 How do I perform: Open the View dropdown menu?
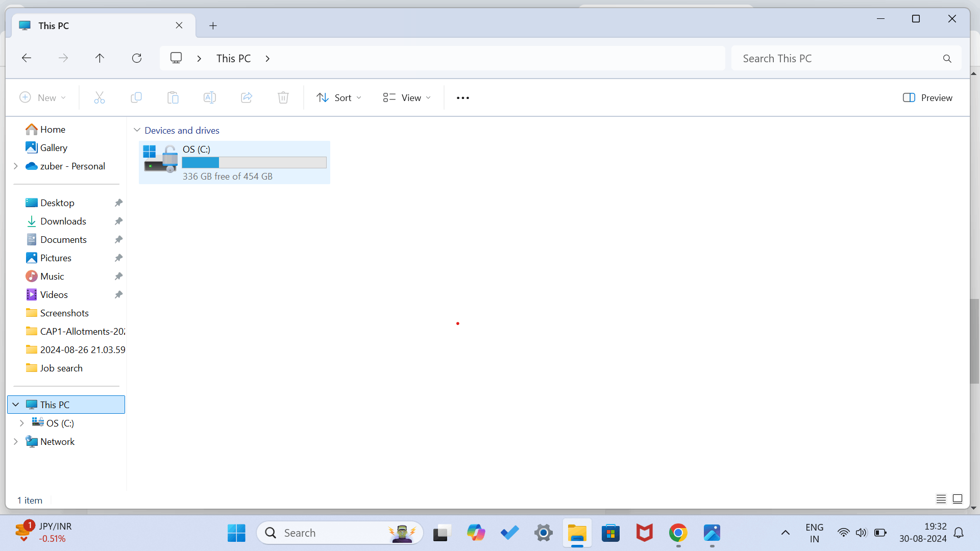pos(407,97)
